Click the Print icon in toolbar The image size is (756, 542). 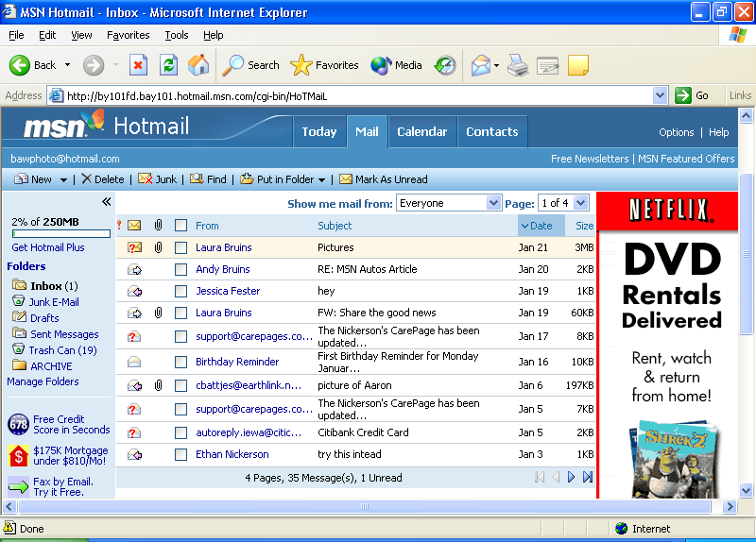pos(517,65)
